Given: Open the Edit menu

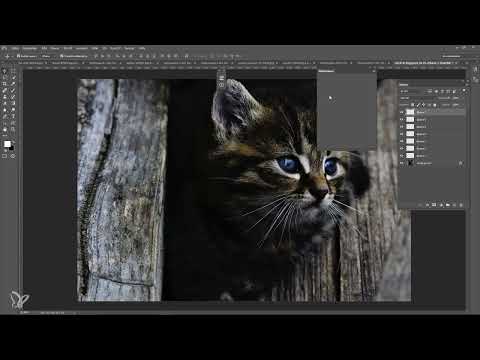Looking at the screenshot, I should pyautogui.click(x=29, y=48).
